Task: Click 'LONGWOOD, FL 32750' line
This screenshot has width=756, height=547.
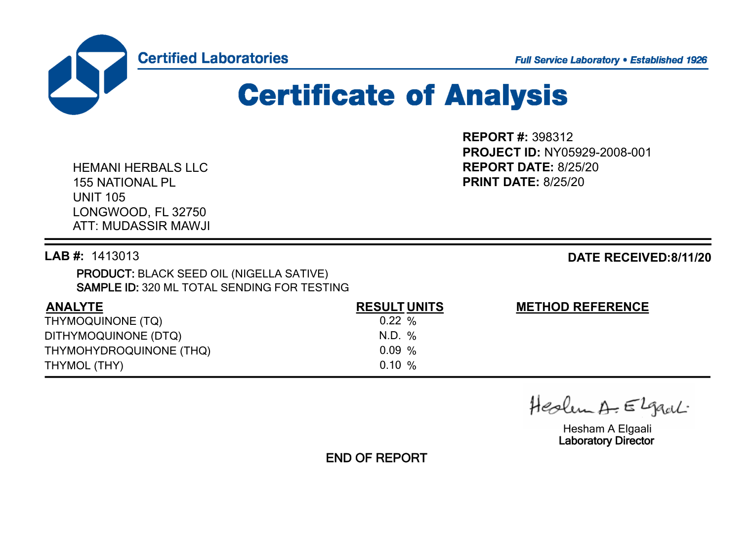Action: point(139,212)
